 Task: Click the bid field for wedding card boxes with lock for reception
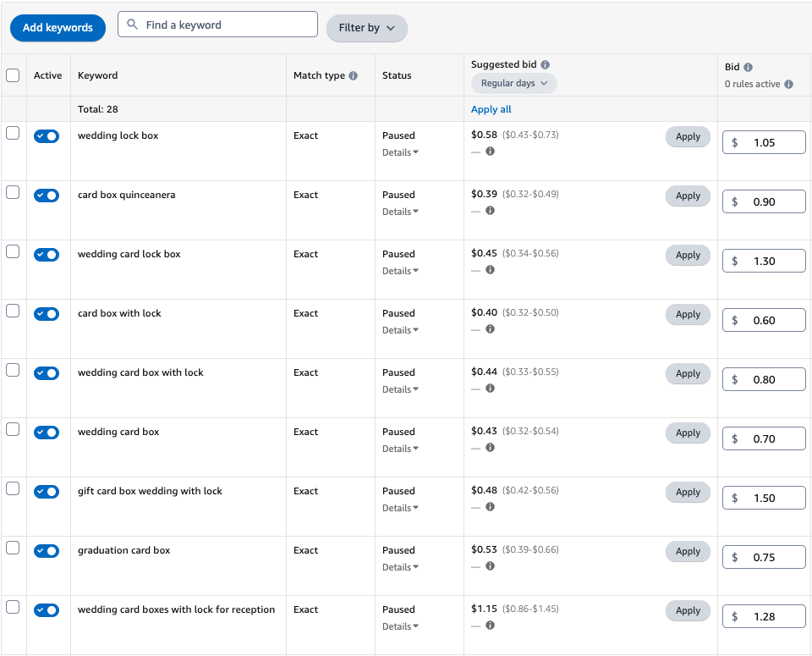[x=764, y=616]
